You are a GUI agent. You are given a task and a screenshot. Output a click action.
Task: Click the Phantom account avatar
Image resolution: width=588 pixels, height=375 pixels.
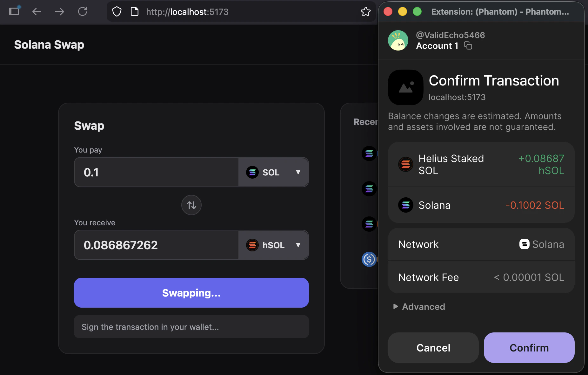(398, 40)
